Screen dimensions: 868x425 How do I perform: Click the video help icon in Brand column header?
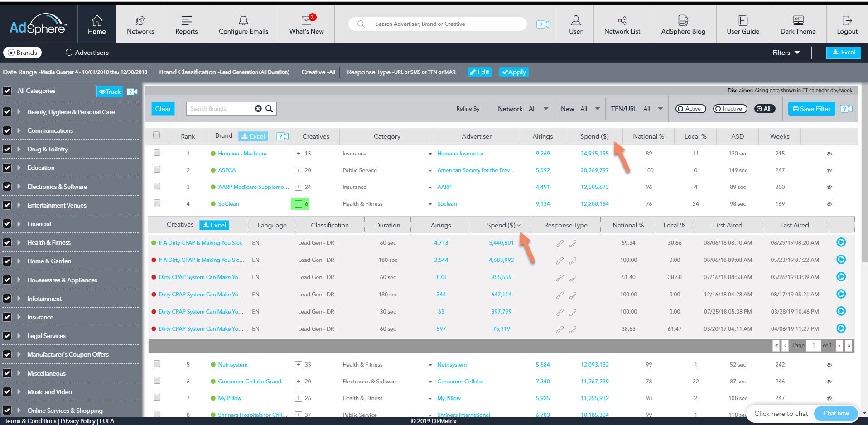click(282, 136)
